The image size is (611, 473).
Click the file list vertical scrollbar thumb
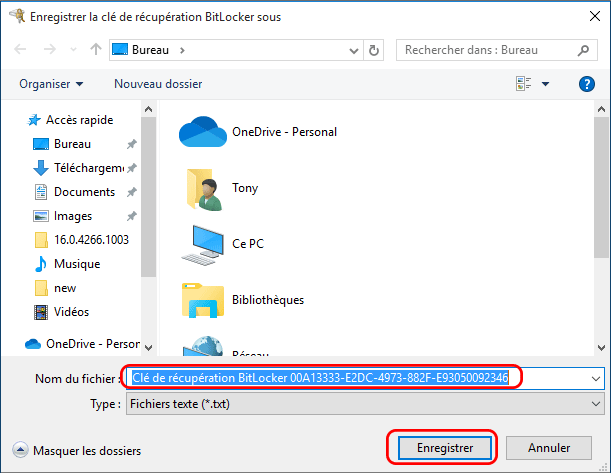tap(601, 187)
